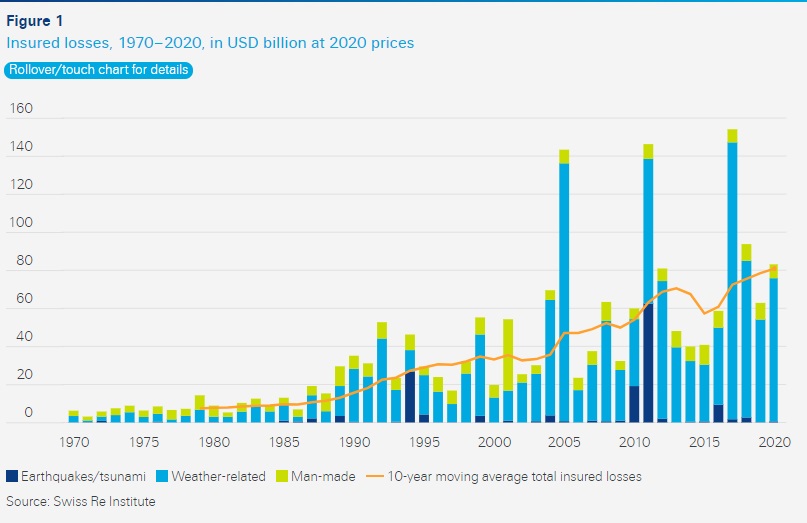Click the 1999 bar in the chart

click(x=480, y=370)
